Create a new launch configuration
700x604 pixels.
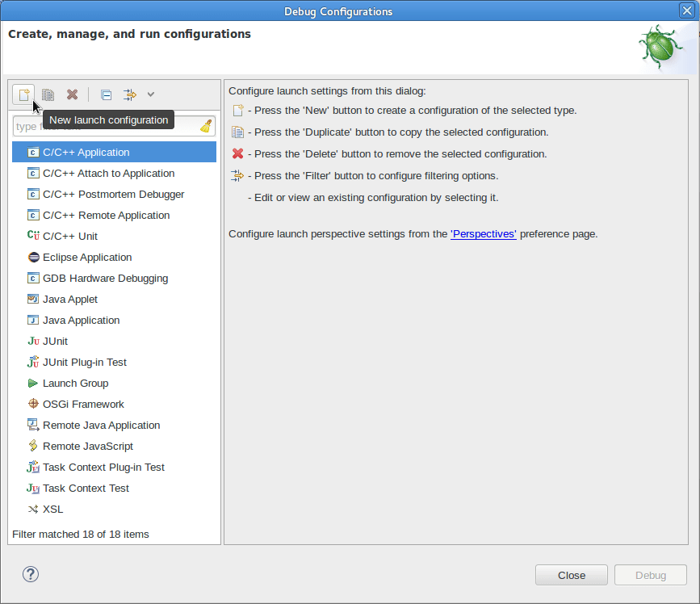(x=23, y=94)
